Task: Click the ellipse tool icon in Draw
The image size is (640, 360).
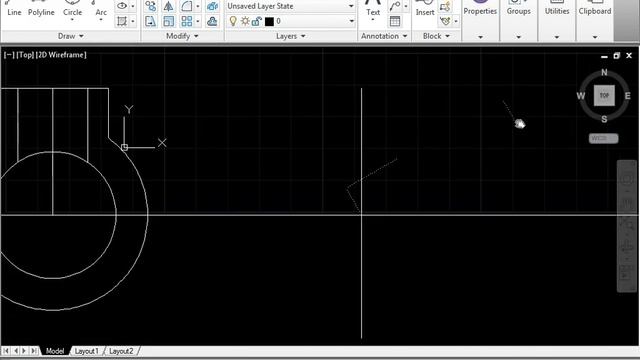Action: (122, 6)
